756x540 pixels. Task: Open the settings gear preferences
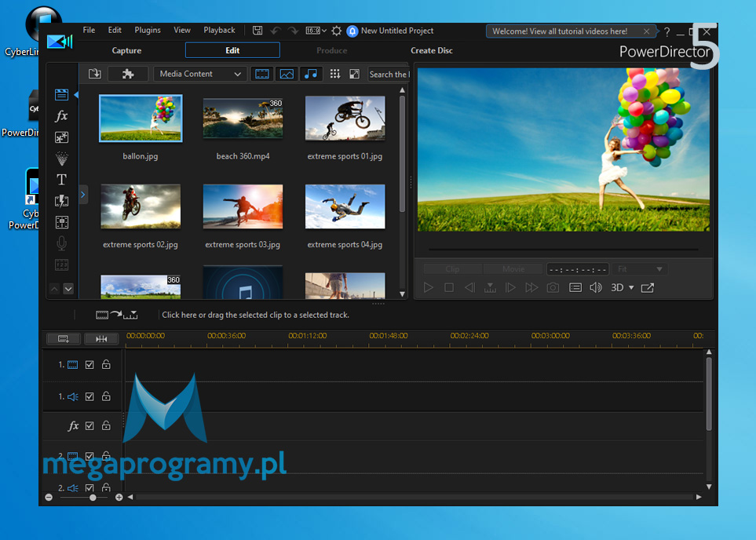pyautogui.click(x=337, y=31)
